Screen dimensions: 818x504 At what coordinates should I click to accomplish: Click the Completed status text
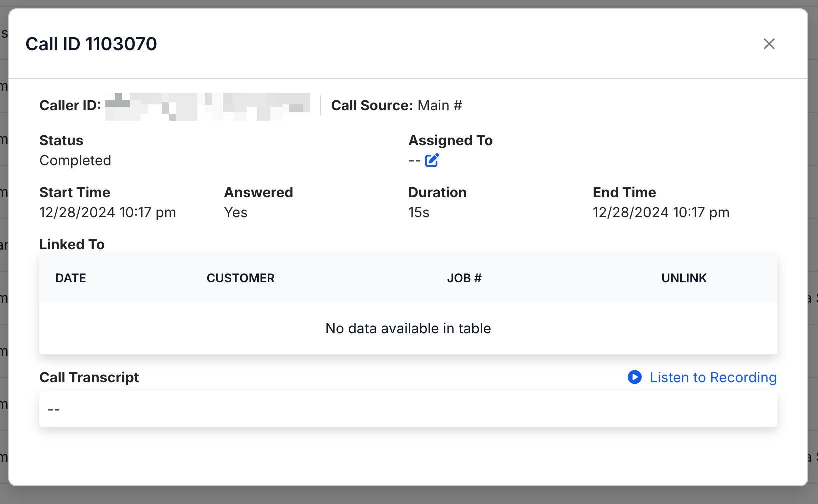[75, 160]
